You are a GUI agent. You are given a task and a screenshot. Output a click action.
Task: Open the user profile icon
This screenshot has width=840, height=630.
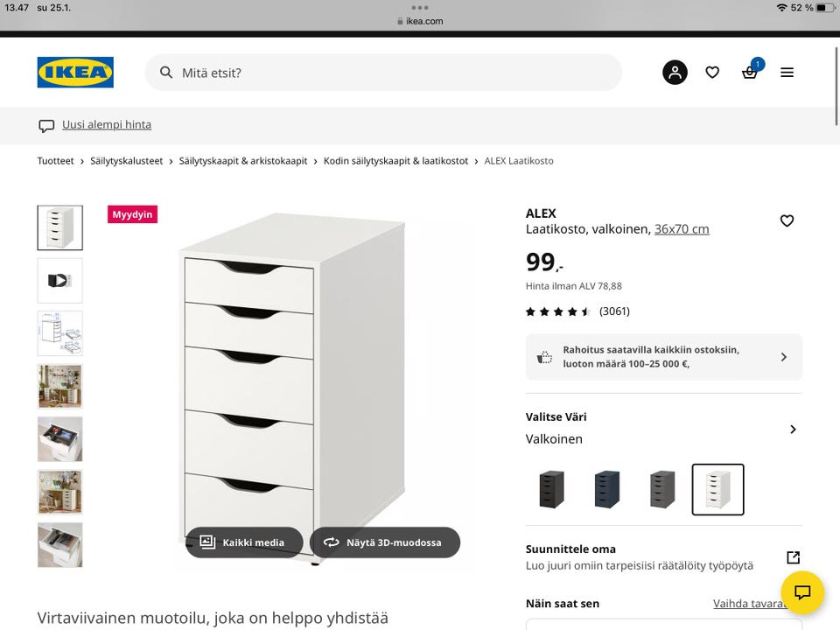pos(675,73)
